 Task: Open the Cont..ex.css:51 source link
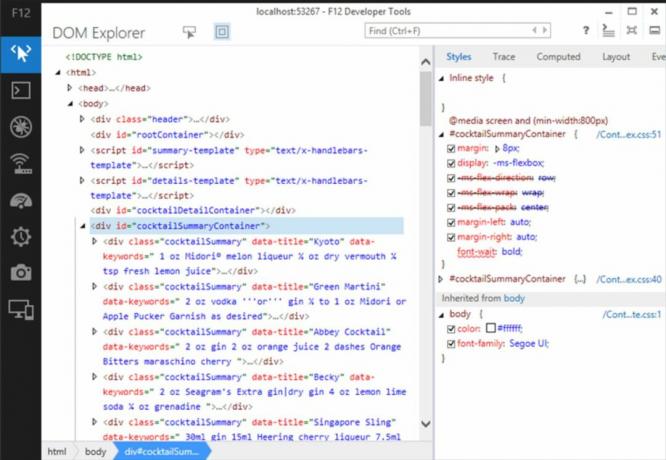[628, 135]
